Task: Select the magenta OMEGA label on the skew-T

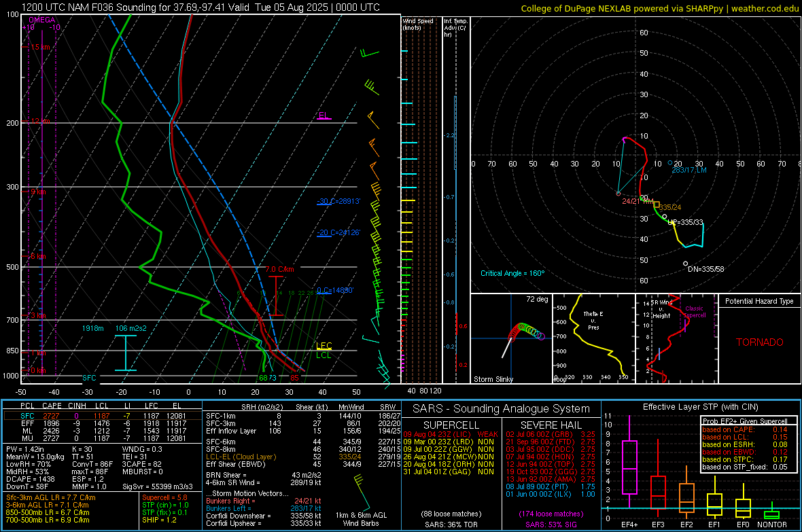Action: point(42,20)
